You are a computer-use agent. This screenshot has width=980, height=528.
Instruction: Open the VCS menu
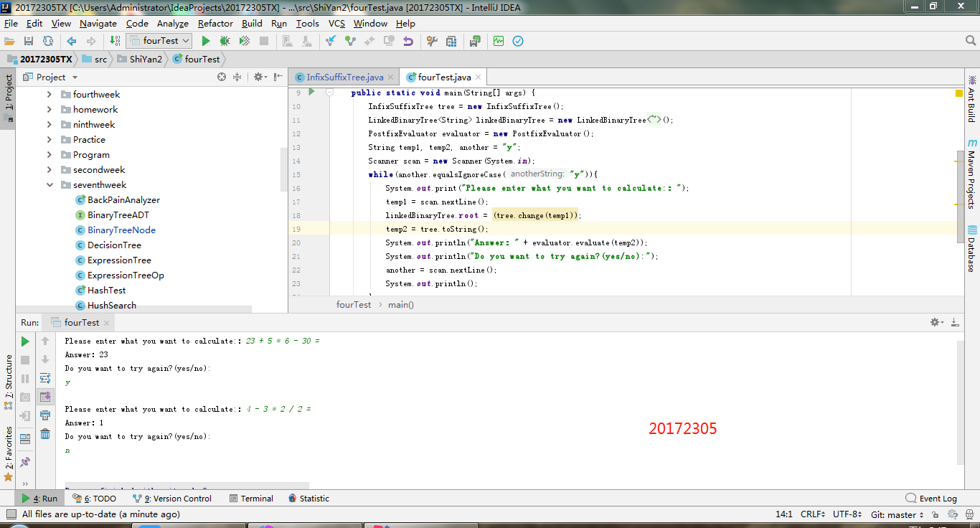(336, 23)
